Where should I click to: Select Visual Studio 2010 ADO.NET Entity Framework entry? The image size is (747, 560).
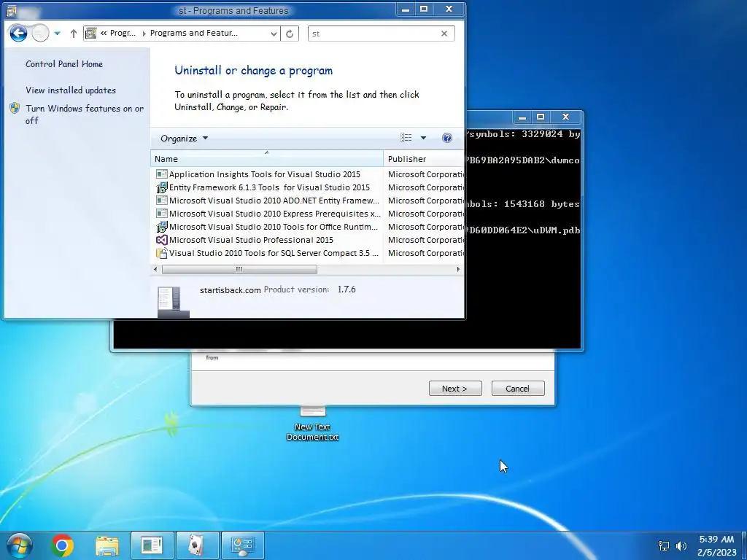tap(274, 201)
